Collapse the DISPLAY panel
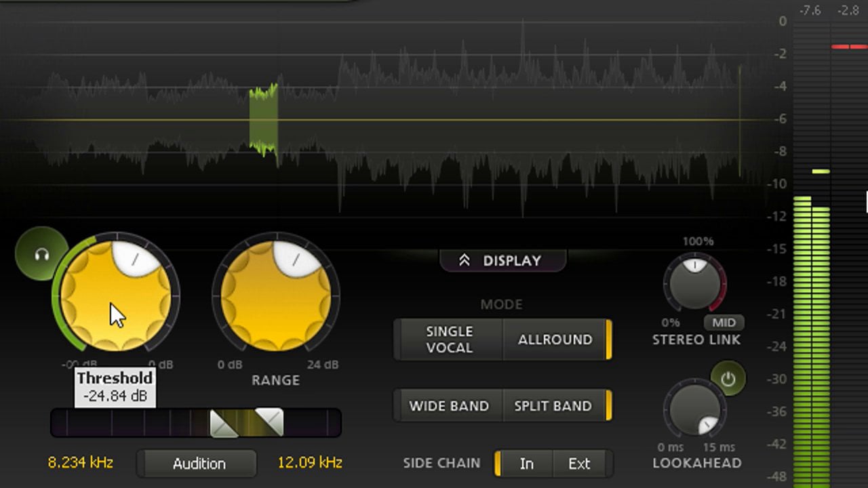This screenshot has height=488, width=868. pos(502,261)
